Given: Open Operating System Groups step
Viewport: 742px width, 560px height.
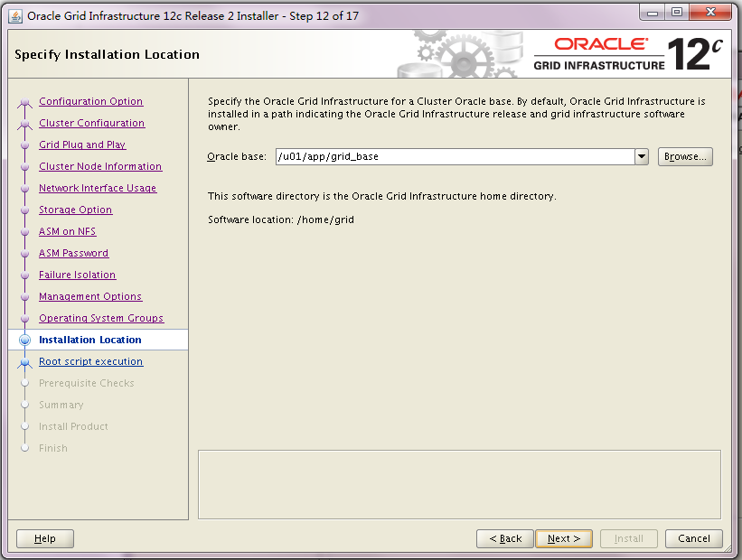Looking at the screenshot, I should coord(101,318).
